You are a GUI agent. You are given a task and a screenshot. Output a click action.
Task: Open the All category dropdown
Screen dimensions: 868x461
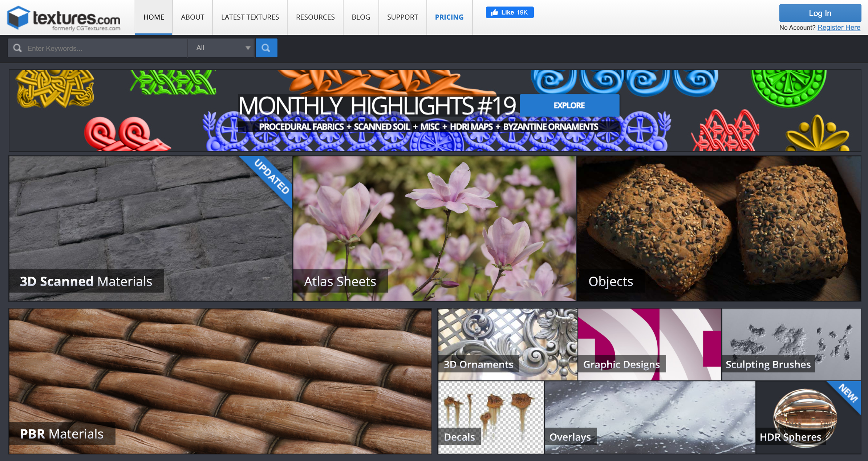[222, 48]
